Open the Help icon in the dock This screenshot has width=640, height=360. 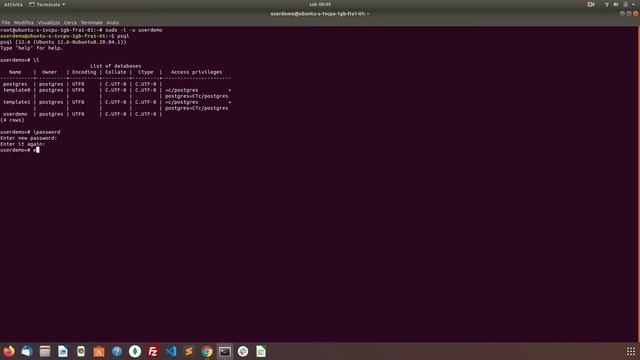coord(117,351)
